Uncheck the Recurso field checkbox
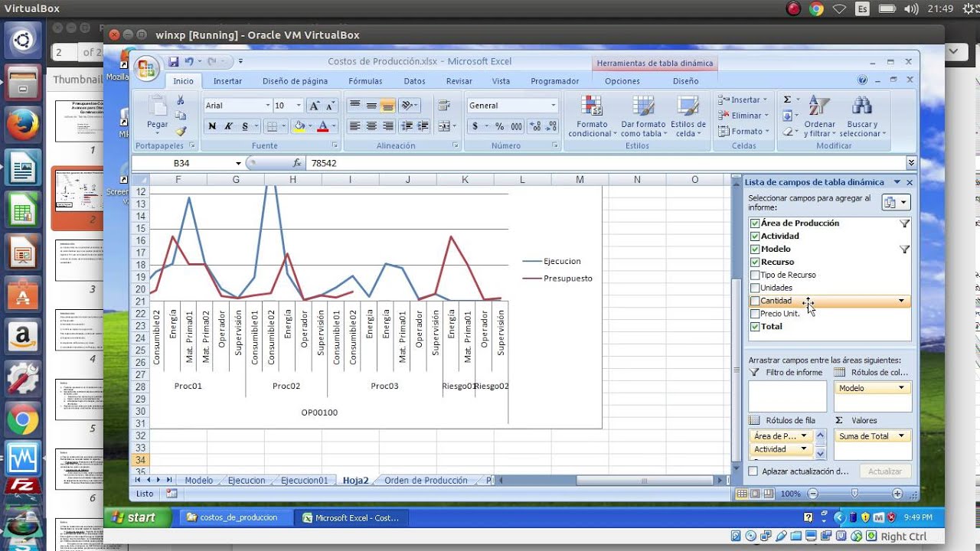The image size is (980, 551). [x=756, y=262]
